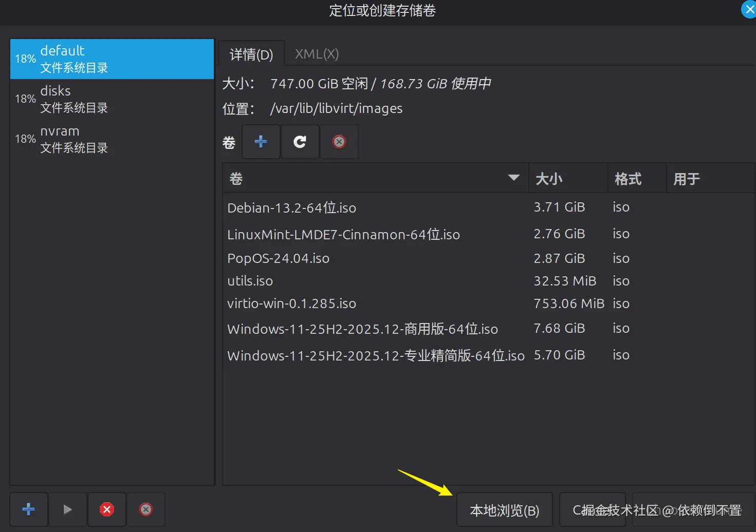Delete the selected storage pool

[146, 509]
